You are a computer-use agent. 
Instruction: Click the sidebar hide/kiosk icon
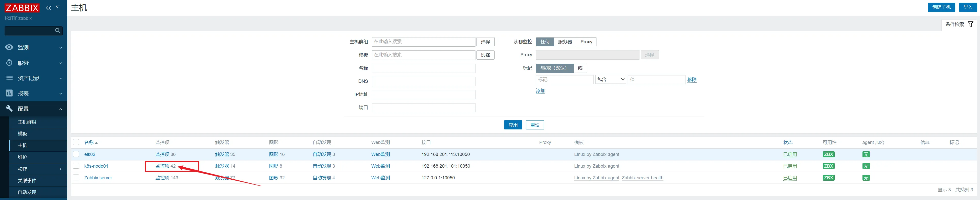58,8
